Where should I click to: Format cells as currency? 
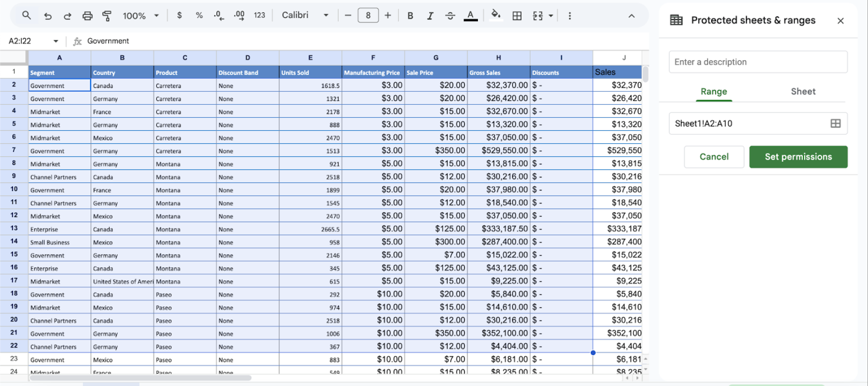(179, 16)
